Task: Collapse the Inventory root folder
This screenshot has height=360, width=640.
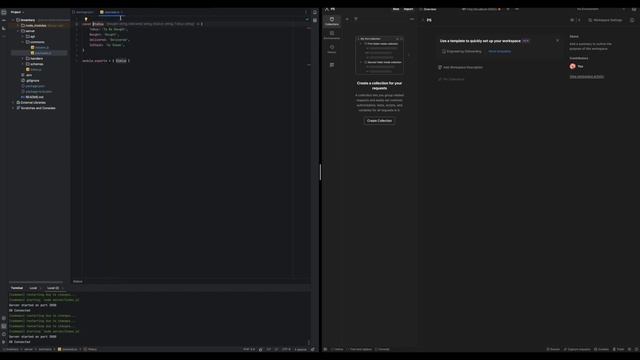Action: click(13, 20)
